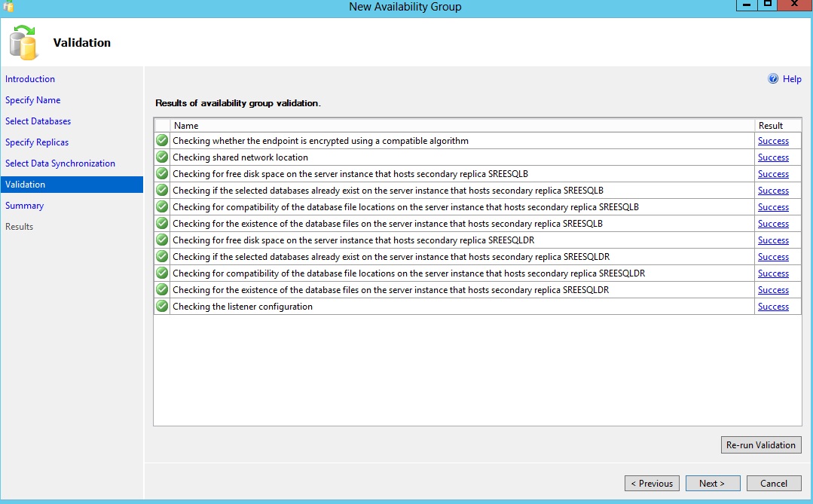813x504 pixels.
Task: Click the green check icon for endpoint encryption
Action: [x=162, y=141]
